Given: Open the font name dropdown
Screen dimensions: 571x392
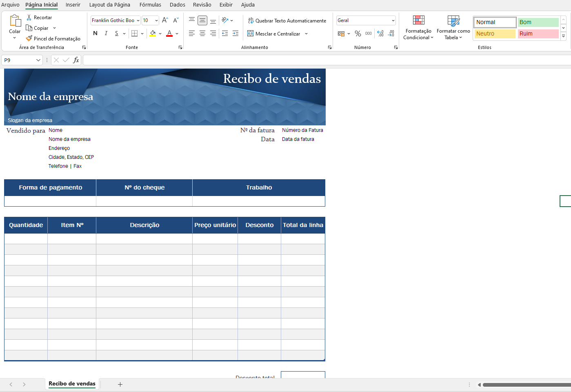Looking at the screenshot, I should (138, 20).
